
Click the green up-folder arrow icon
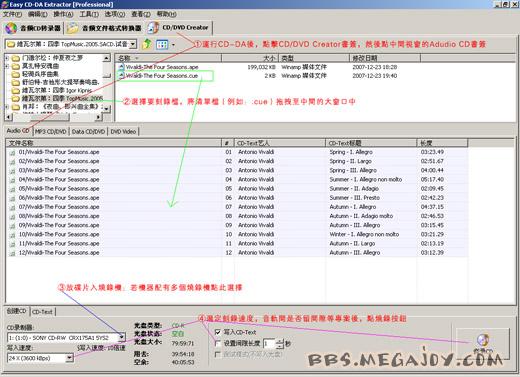pyautogui.click(x=147, y=44)
